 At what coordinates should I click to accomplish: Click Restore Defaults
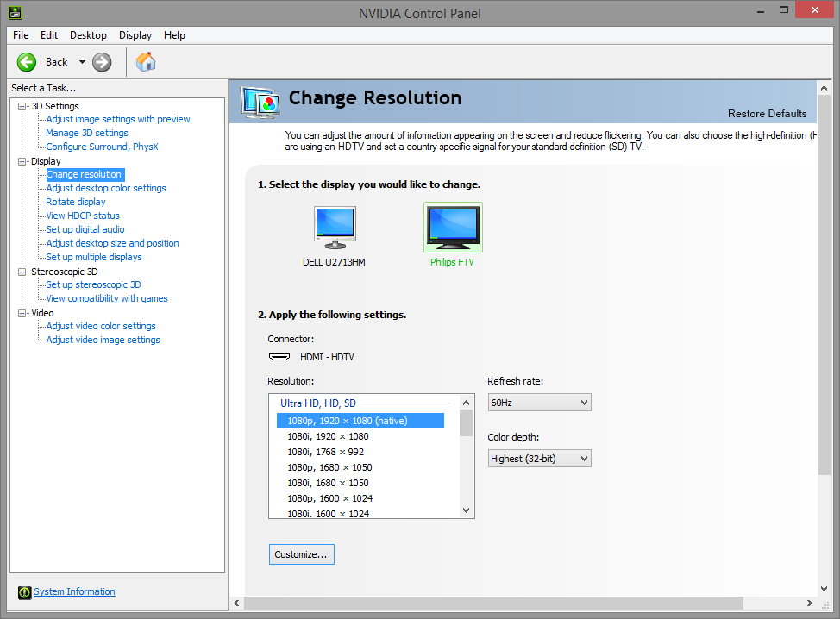pos(768,114)
